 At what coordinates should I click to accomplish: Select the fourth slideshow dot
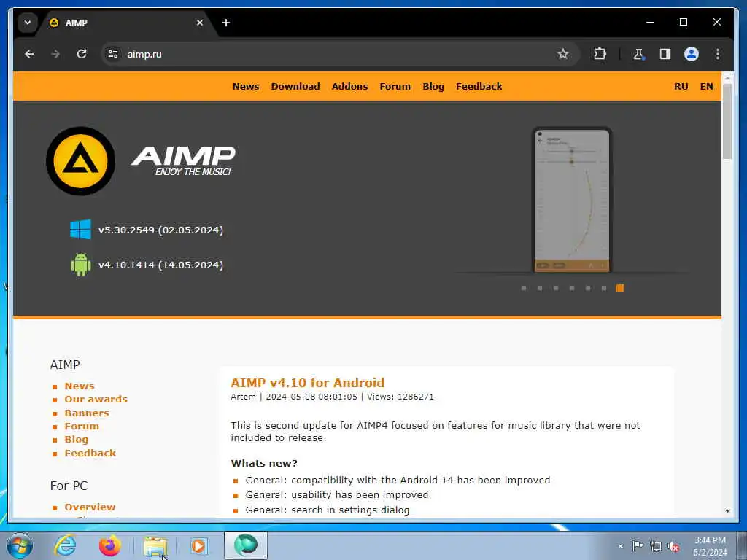coord(572,288)
